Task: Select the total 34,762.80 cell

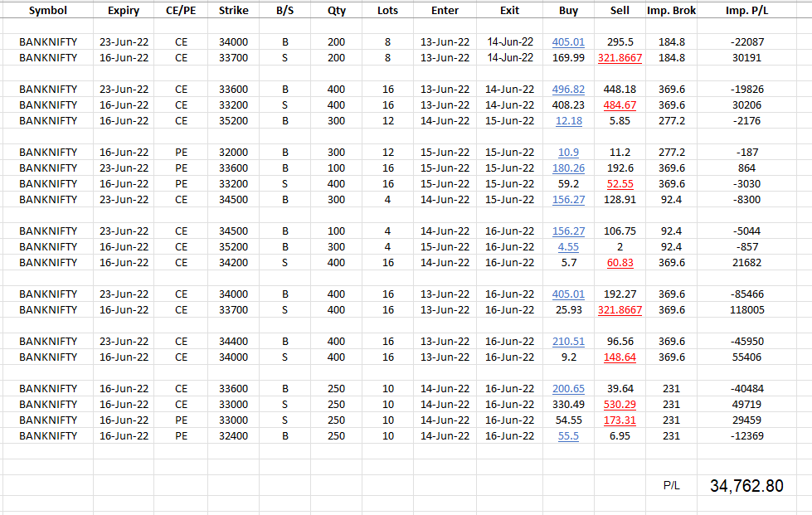Action: (x=746, y=485)
